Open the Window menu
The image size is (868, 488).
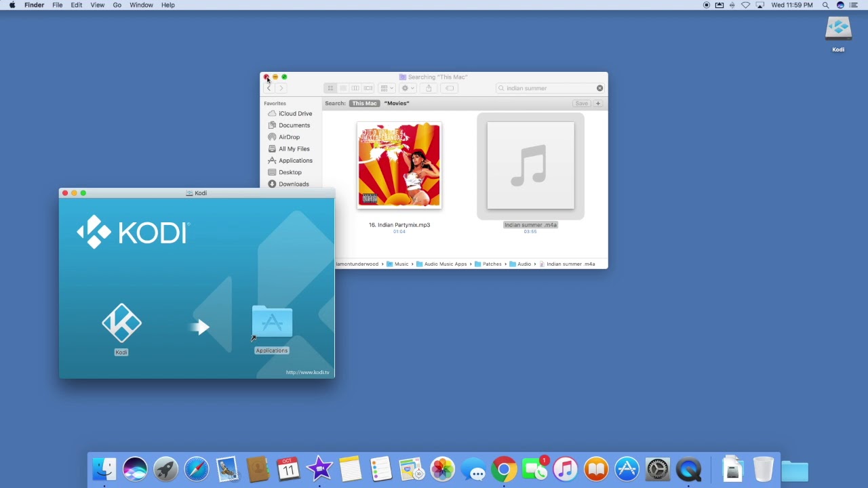(141, 5)
